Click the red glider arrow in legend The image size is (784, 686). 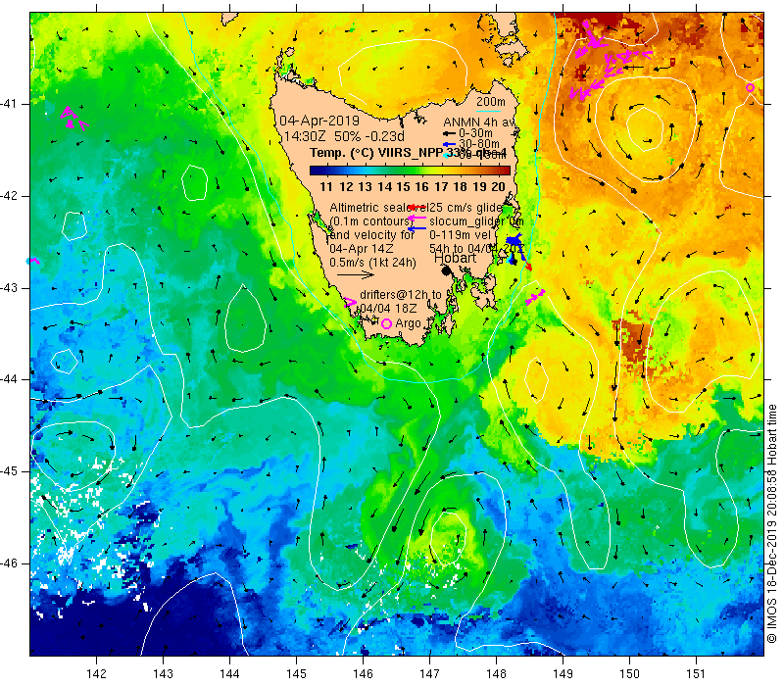pos(416,207)
